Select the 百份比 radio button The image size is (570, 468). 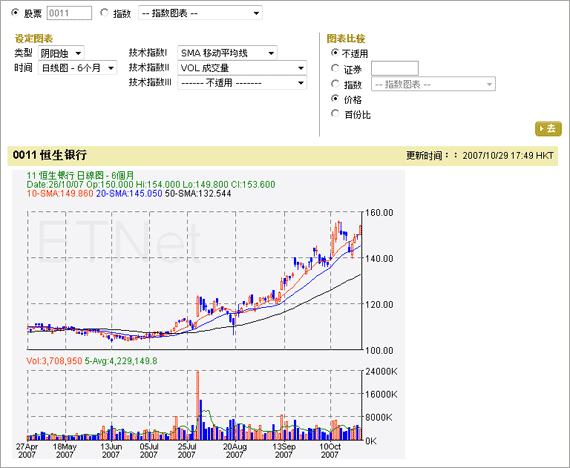click(x=334, y=114)
